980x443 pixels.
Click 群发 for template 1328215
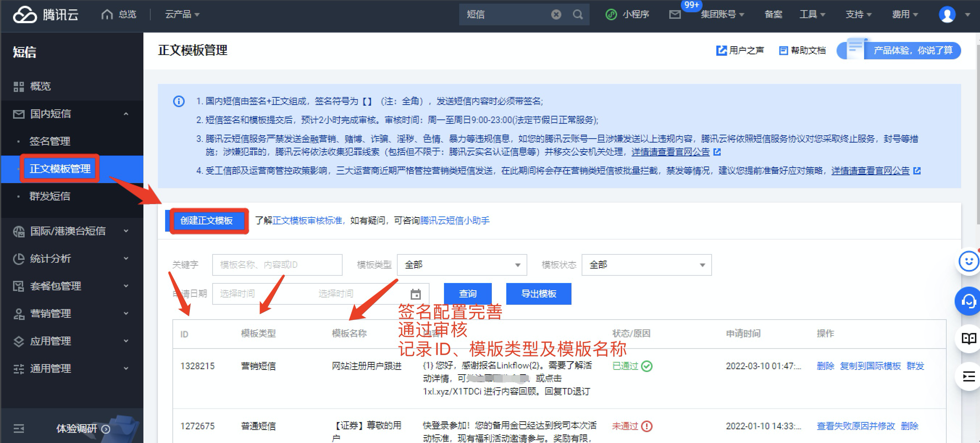[915, 366]
